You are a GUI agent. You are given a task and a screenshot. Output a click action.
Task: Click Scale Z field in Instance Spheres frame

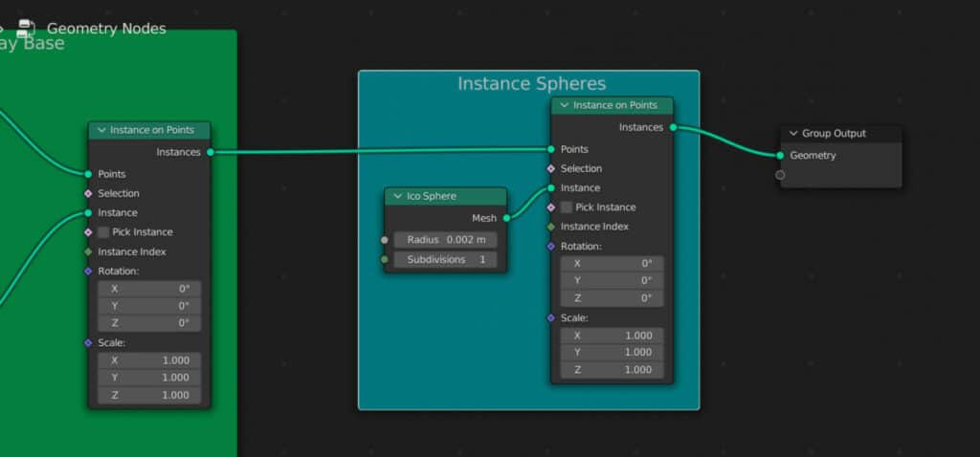pos(612,370)
